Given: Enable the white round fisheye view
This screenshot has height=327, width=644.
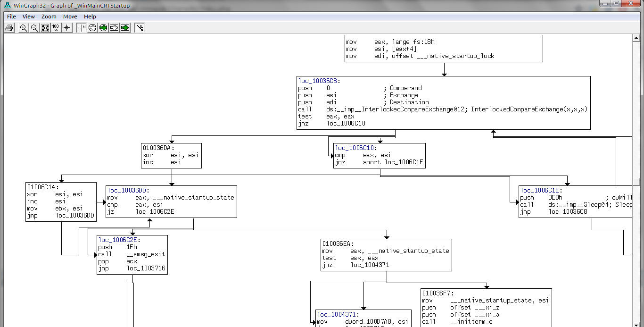Looking at the screenshot, I should tap(92, 28).
